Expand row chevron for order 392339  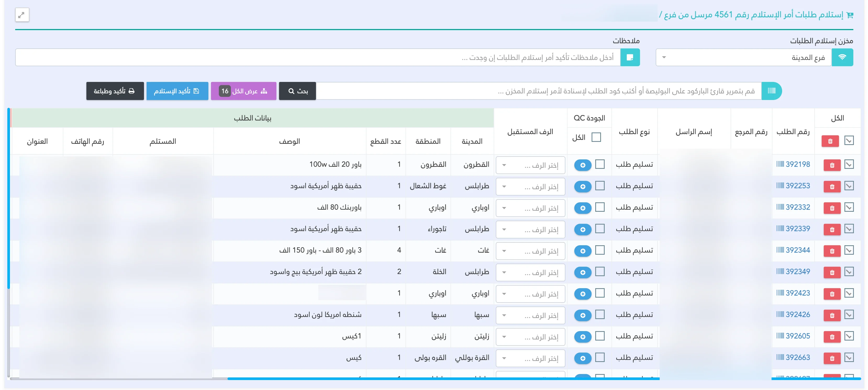(x=849, y=229)
